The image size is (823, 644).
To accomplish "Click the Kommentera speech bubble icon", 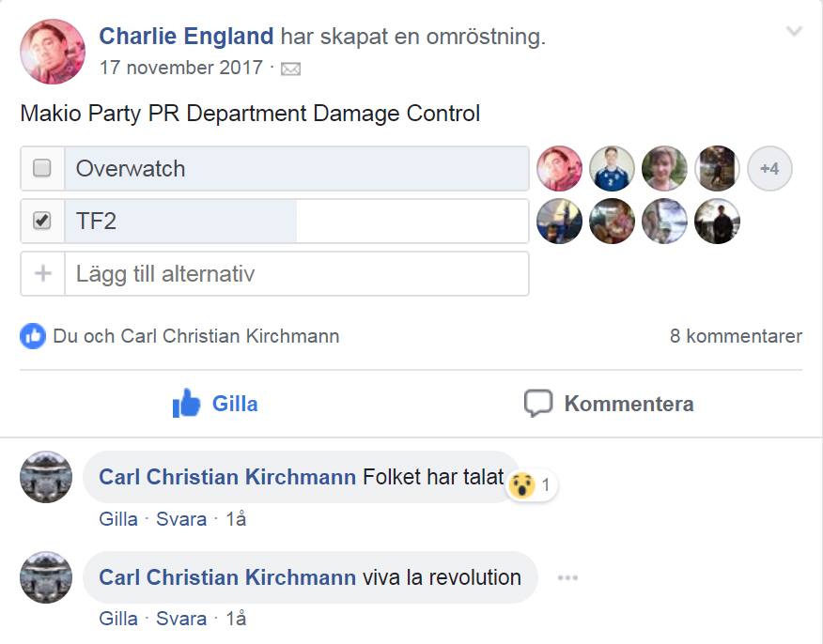I will coord(537,404).
